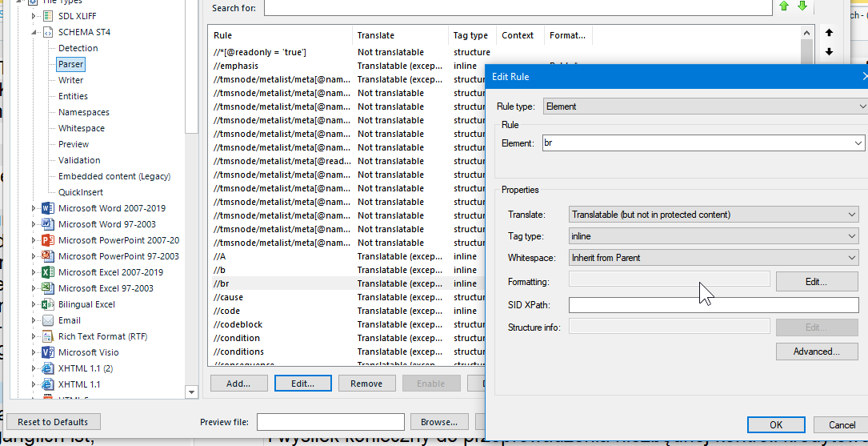This screenshot has height=446, width=868.
Task: Click the Email envelope icon
Action: (48, 320)
